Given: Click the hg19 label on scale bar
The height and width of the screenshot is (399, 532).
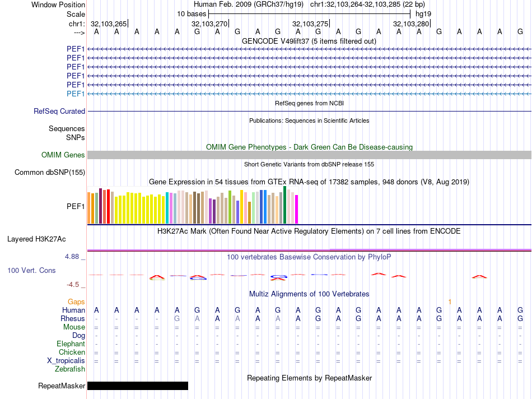Looking at the screenshot, I should [x=423, y=14].
